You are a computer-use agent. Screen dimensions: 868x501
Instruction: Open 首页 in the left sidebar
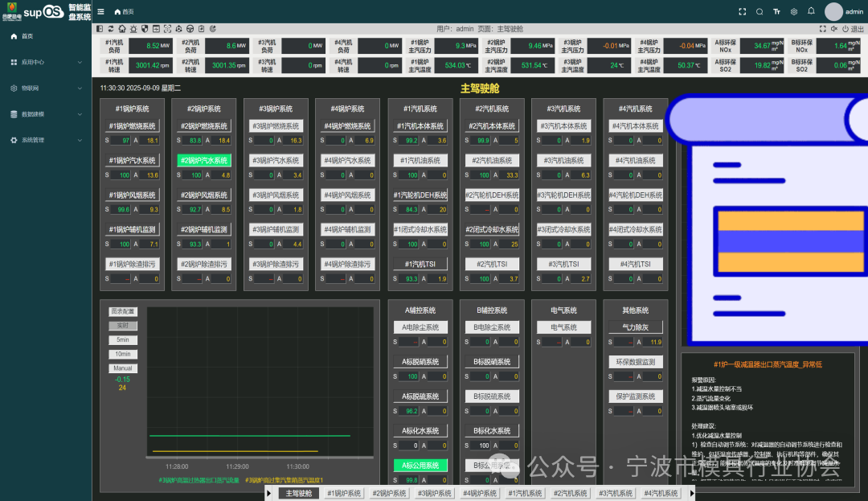pyautogui.click(x=46, y=36)
